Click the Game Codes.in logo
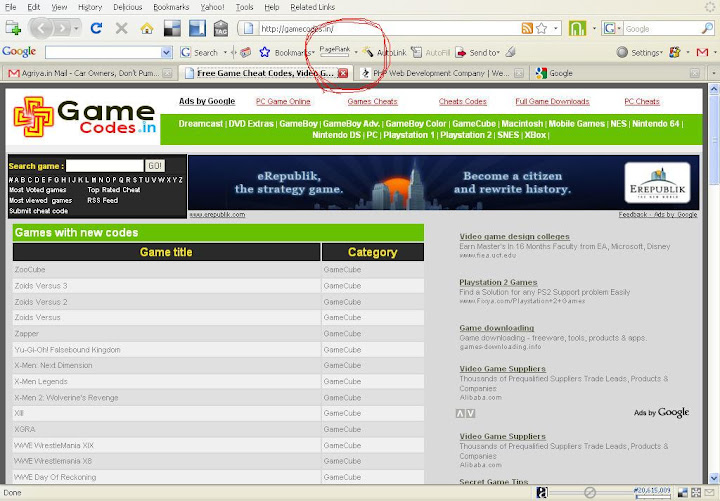This screenshot has height=501, width=720. pos(85,117)
